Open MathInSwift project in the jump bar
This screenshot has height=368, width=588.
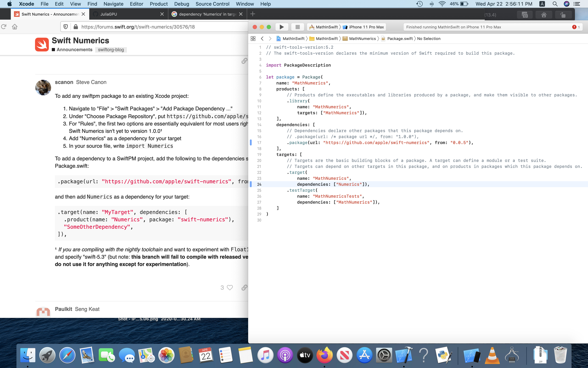coord(290,38)
